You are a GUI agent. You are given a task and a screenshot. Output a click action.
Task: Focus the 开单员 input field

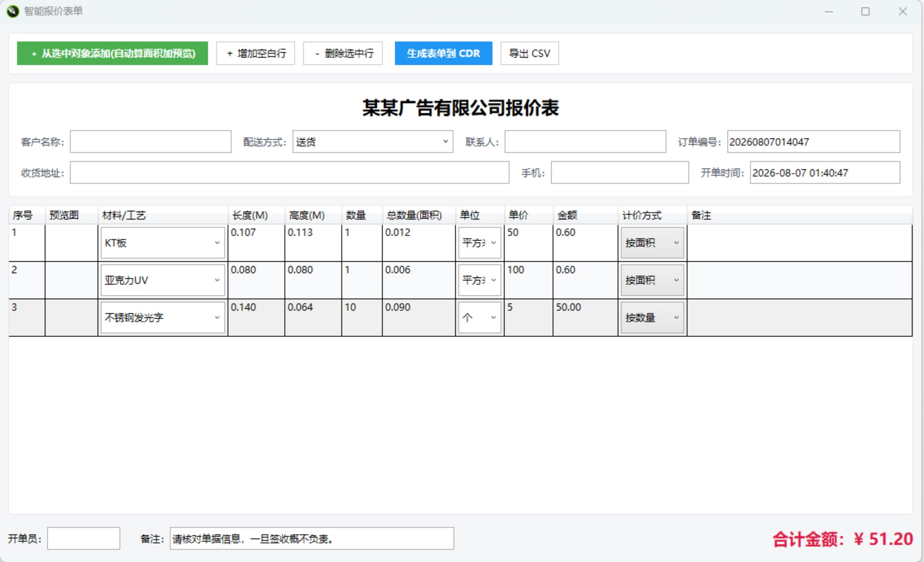[x=84, y=538]
